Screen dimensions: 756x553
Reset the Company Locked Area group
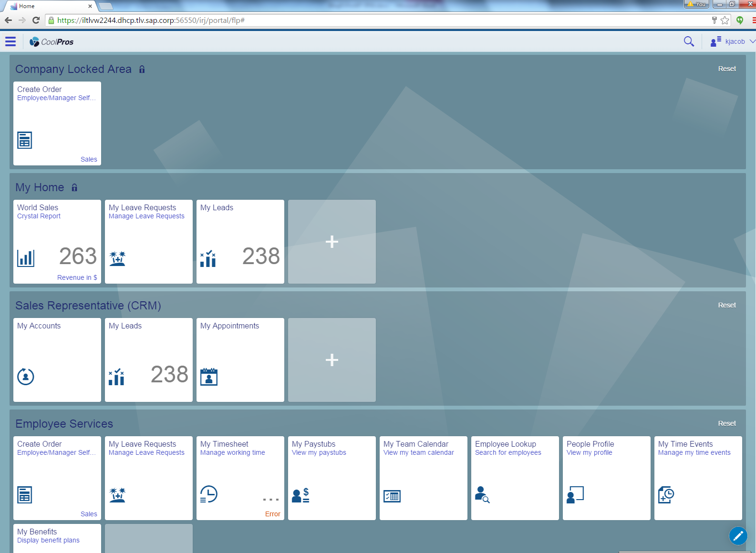727,69
